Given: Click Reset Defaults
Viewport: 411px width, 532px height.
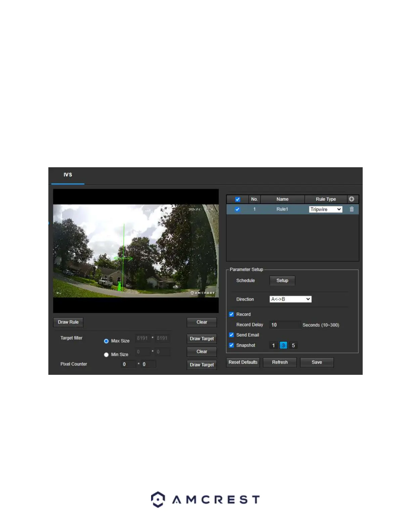Looking at the screenshot, I should pos(243,362).
